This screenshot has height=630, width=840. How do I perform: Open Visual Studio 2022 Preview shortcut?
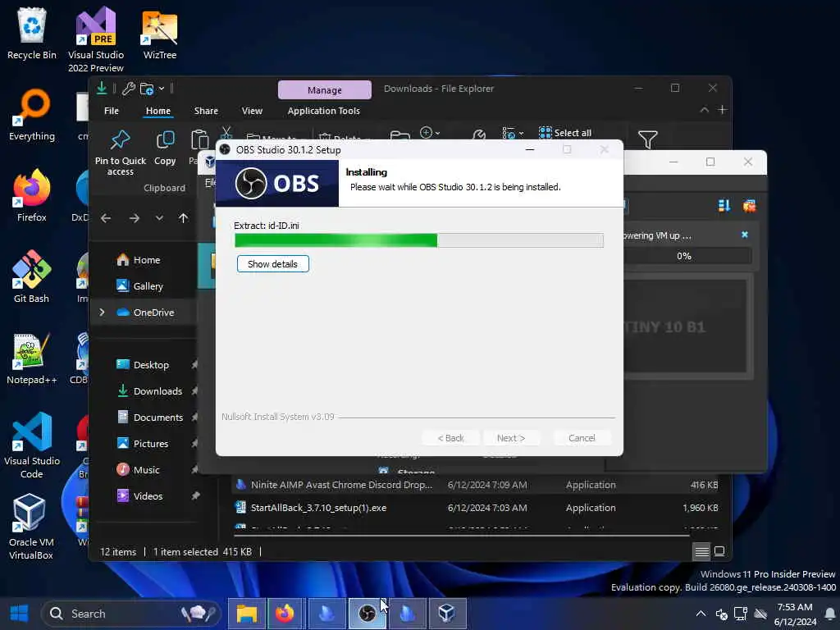(96, 40)
